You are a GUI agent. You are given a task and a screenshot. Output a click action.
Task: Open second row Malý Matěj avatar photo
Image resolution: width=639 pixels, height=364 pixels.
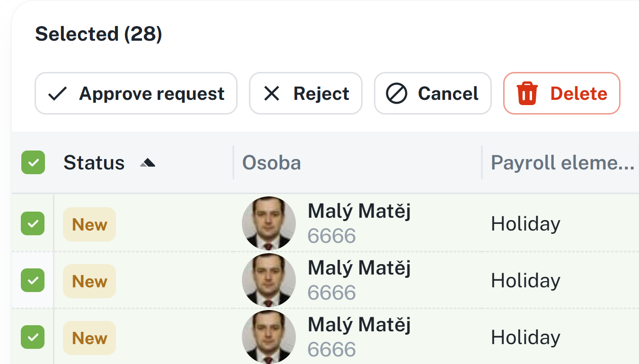pyautogui.click(x=269, y=280)
